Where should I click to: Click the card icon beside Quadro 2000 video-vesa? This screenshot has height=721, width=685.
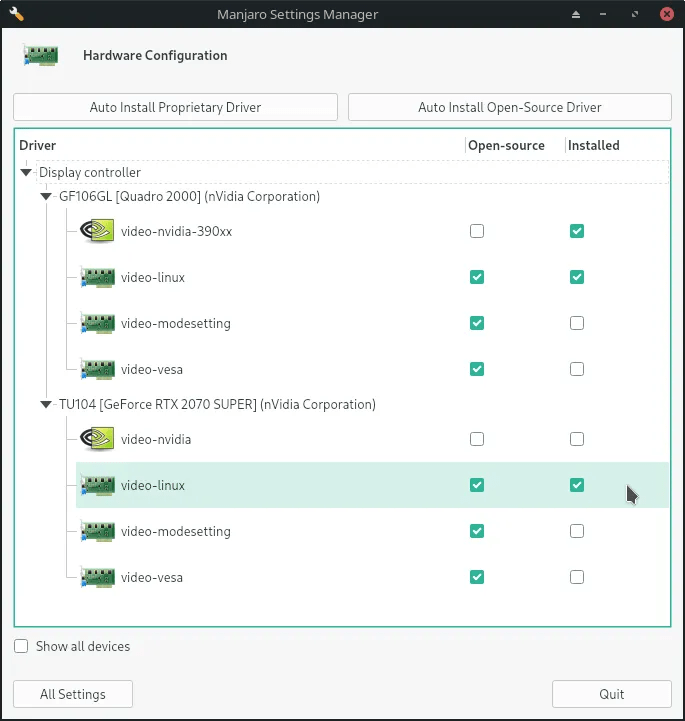[x=97, y=369]
